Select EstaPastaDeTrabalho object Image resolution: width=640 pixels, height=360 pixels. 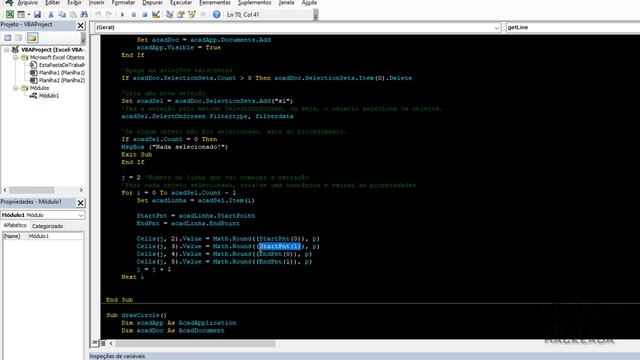(62, 65)
